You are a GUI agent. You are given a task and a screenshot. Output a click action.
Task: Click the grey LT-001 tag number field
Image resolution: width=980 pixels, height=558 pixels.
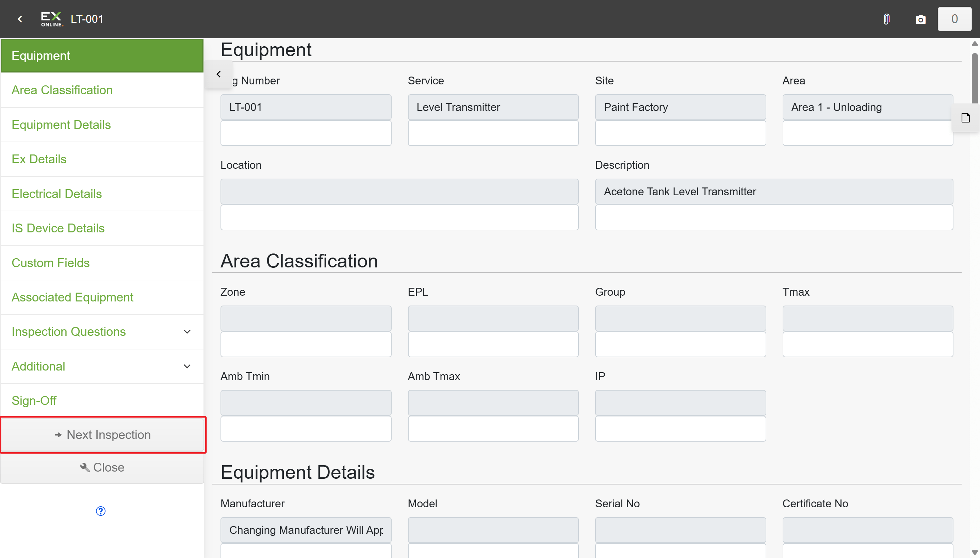(306, 107)
